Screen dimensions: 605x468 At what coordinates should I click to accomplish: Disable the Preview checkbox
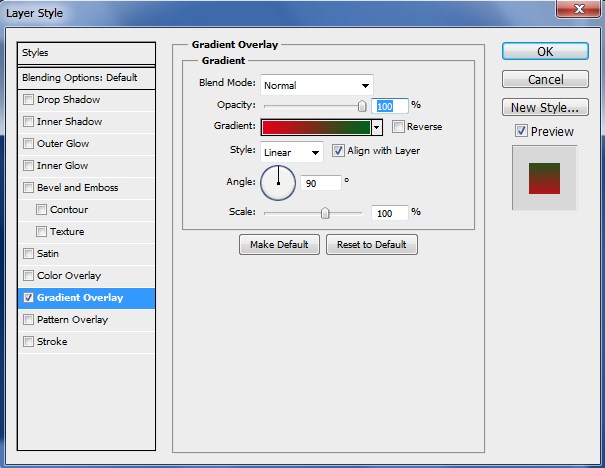point(521,131)
